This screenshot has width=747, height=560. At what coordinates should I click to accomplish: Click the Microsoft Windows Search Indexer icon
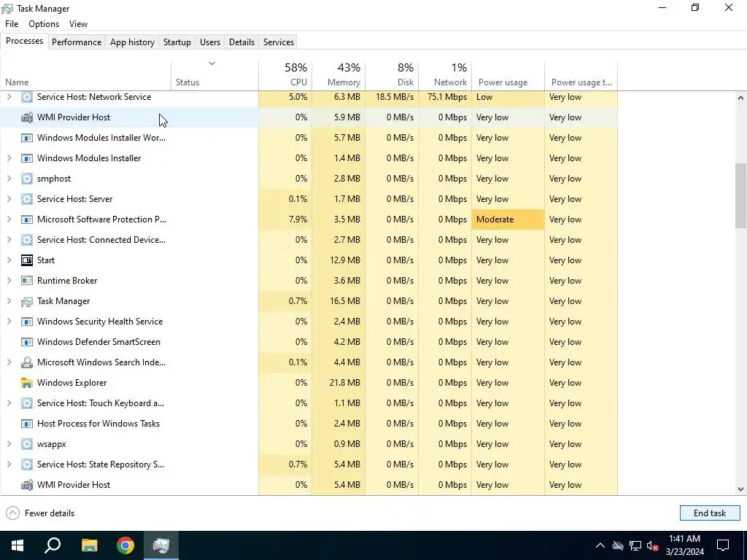[x=27, y=362]
